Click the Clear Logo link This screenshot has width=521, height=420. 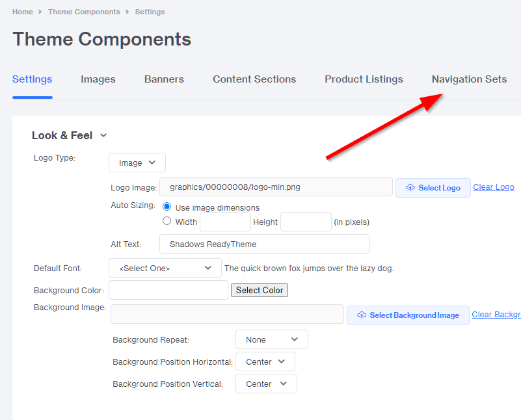point(494,187)
